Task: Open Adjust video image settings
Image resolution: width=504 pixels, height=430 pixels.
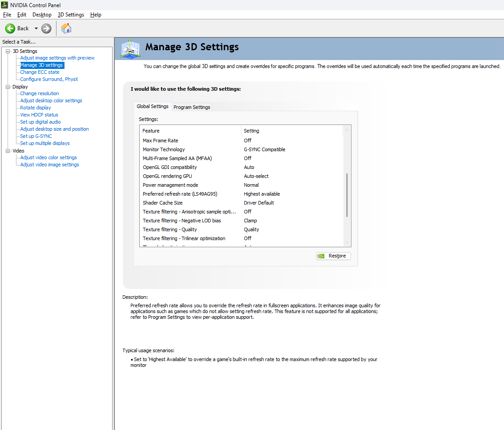Action: [x=49, y=165]
